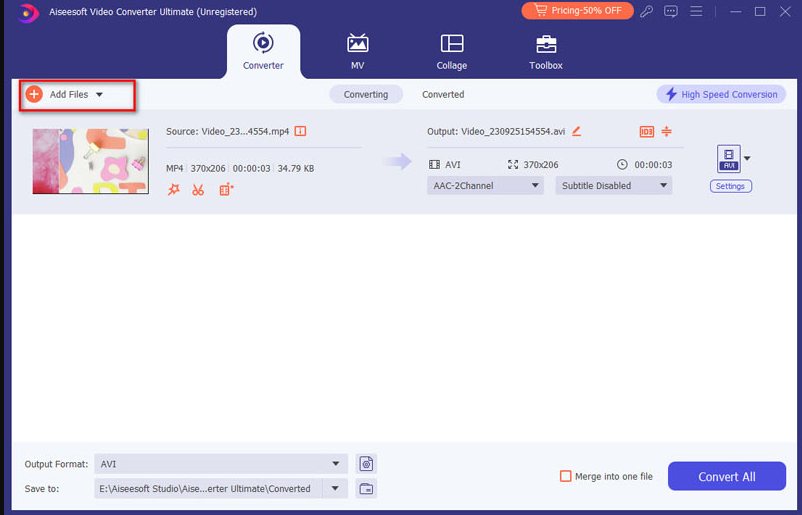Switch to the Converter tab
Image resolution: width=802 pixels, height=515 pixels.
pos(263,51)
